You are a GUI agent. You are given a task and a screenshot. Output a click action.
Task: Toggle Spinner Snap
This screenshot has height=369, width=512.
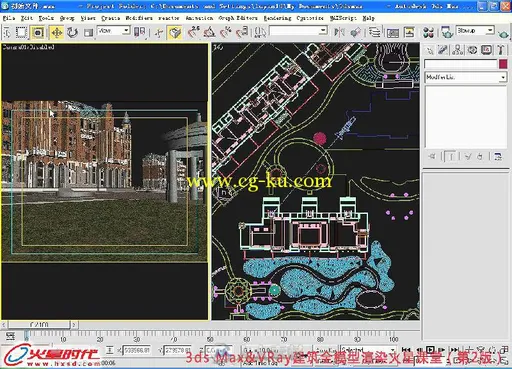pos(242,32)
